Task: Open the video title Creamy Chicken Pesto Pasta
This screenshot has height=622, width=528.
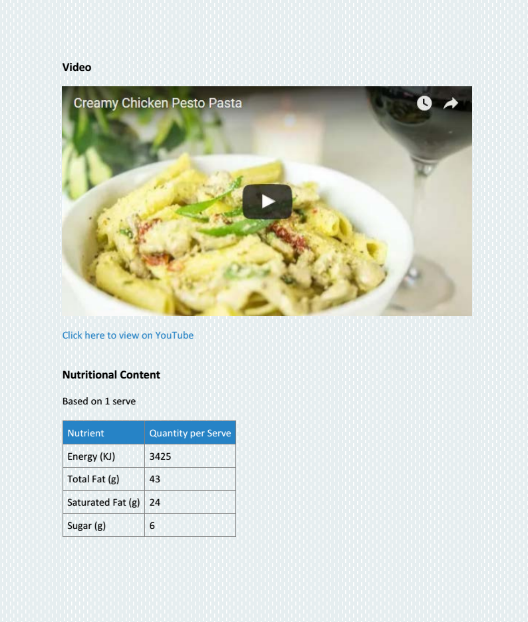Action: pos(157,103)
